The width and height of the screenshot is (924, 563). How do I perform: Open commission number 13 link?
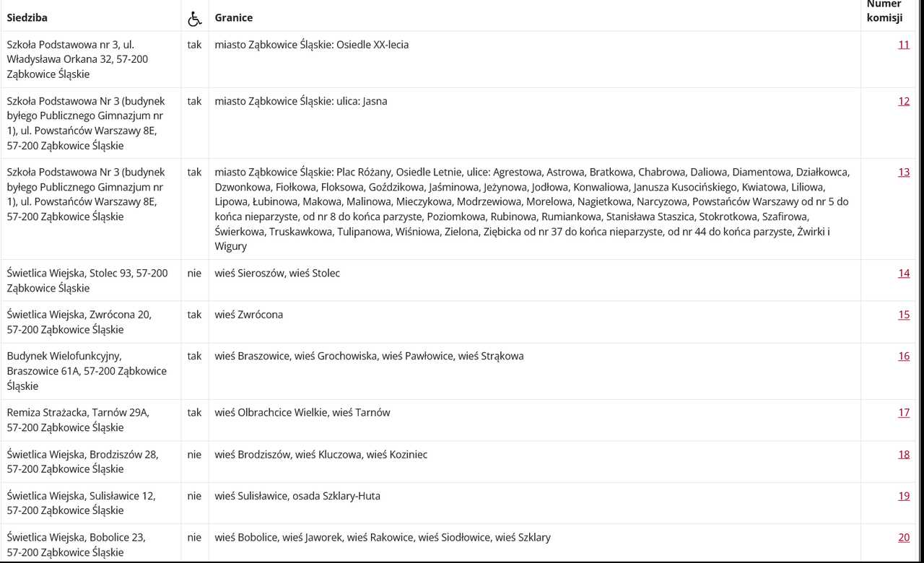point(904,172)
